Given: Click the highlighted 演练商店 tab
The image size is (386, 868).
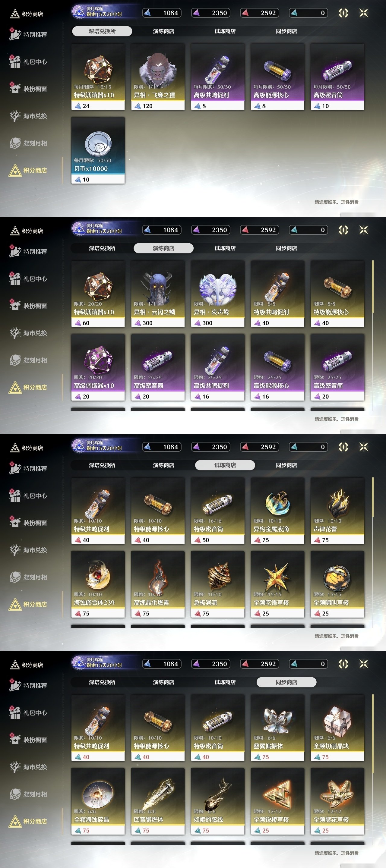Looking at the screenshot, I should [x=163, y=248].
